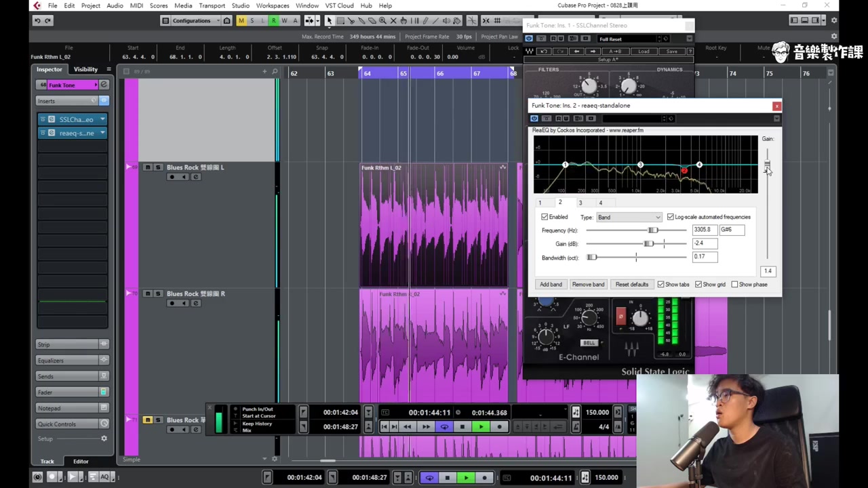Open the Studio menu
Viewport: 868px width, 488px height.
pos(240,5)
